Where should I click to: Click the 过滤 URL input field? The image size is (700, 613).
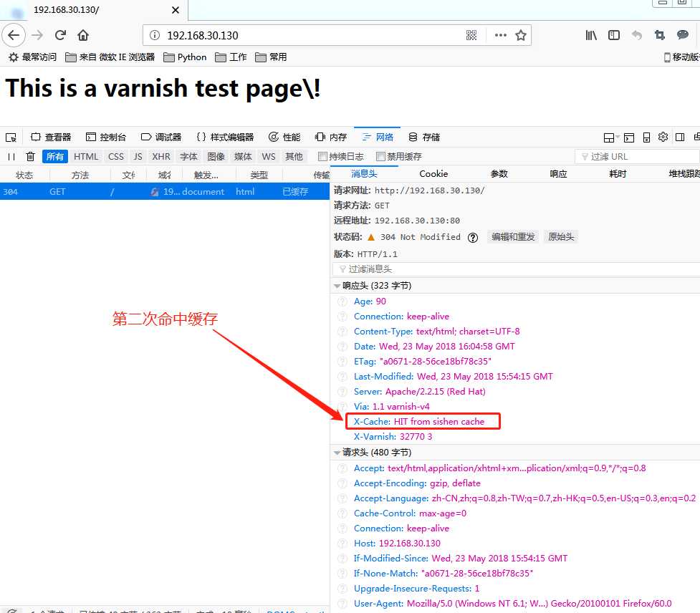coord(637,157)
